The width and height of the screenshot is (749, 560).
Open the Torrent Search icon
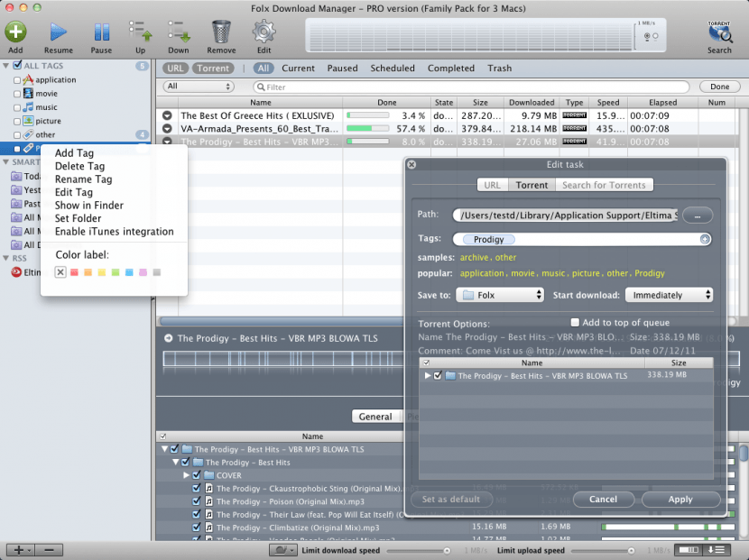coord(719,32)
